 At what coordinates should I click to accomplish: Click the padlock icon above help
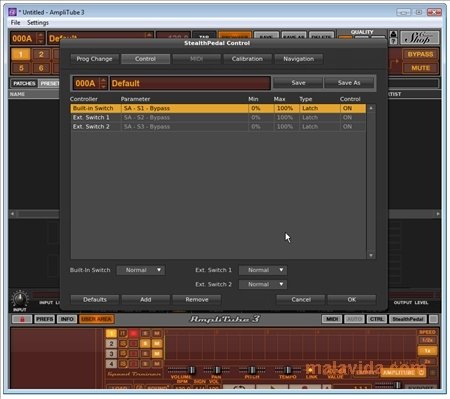(393, 34)
